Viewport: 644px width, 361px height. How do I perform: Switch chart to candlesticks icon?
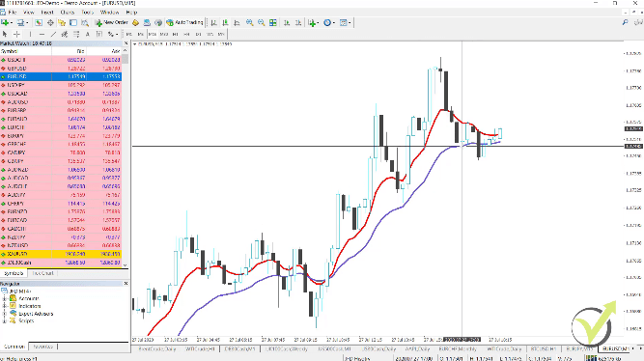[225, 22]
